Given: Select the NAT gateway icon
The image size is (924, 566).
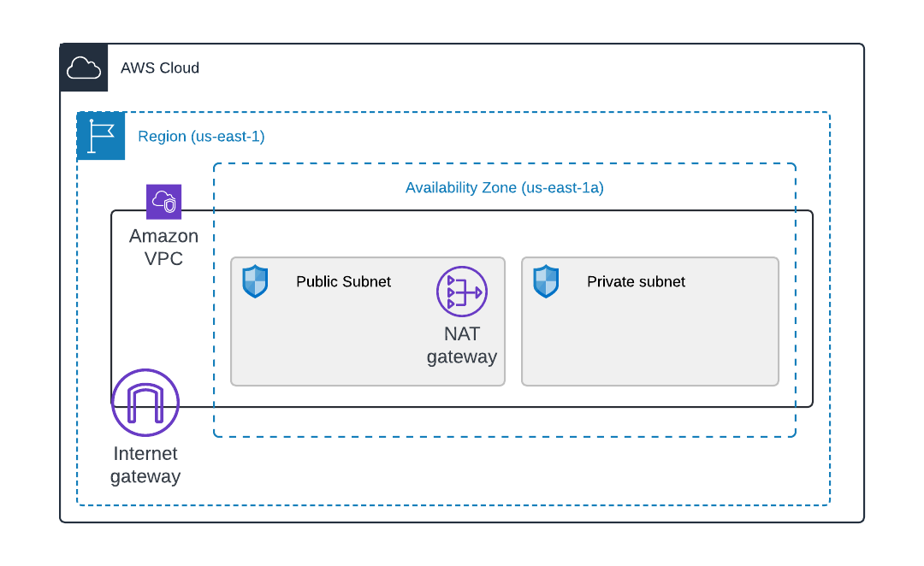Looking at the screenshot, I should coord(462,292).
